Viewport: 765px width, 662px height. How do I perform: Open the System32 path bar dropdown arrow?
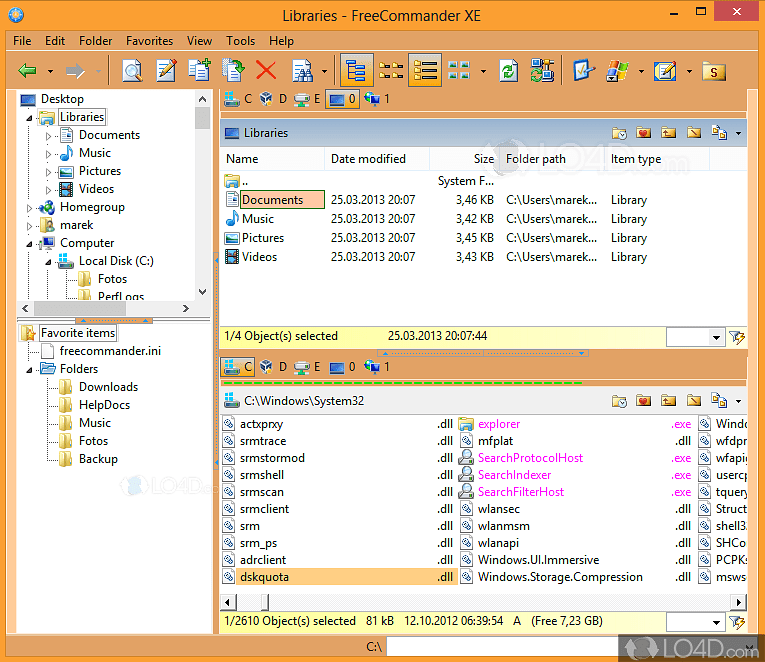pos(738,401)
